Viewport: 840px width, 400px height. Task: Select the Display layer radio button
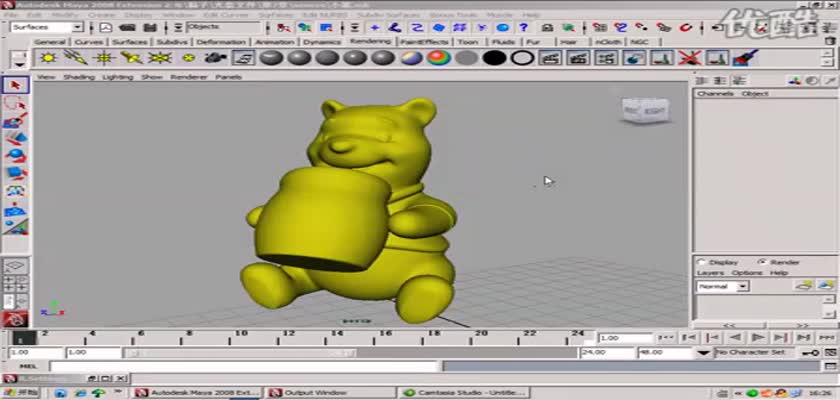tap(701, 262)
